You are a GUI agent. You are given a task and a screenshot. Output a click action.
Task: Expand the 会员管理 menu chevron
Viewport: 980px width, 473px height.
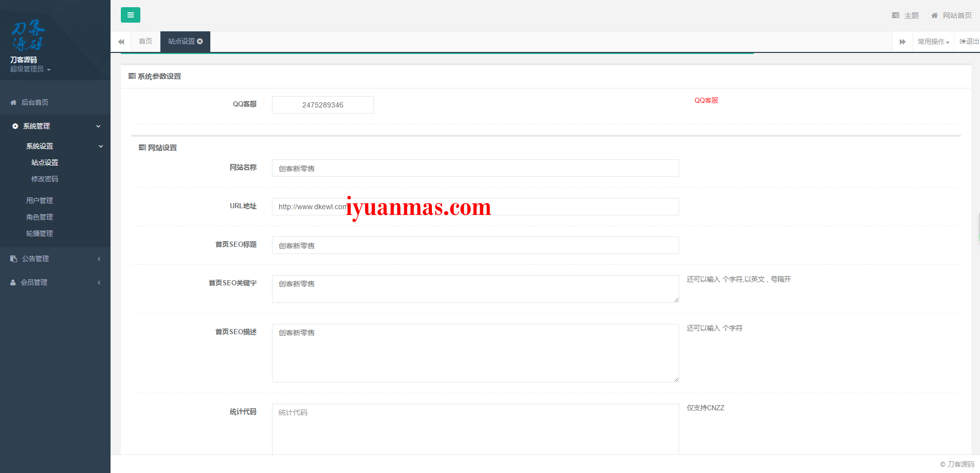tap(99, 282)
